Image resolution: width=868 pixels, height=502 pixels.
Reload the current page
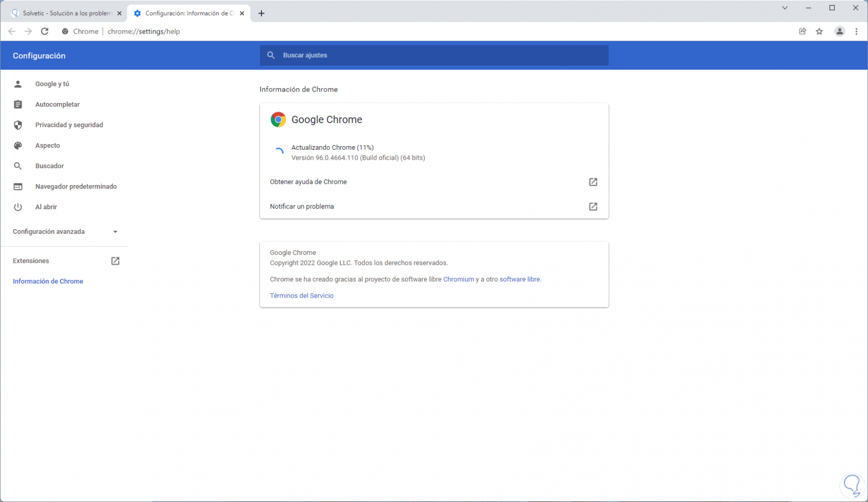pos(45,32)
